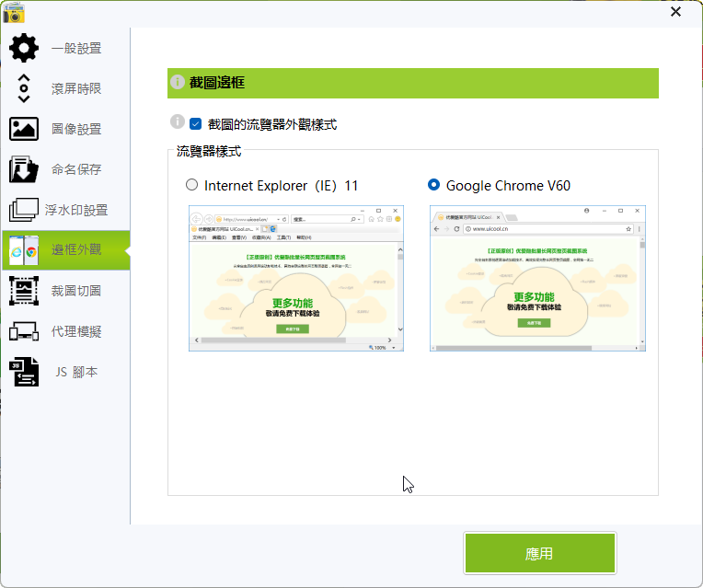Go to 命名保存 settings
703x588 pixels.
tap(66, 169)
